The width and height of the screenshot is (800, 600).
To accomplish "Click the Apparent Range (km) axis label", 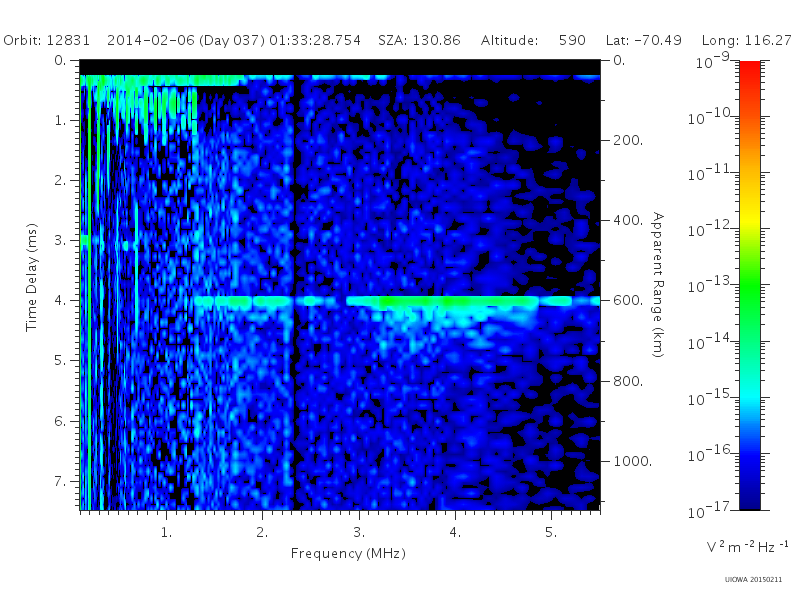I will (x=659, y=285).
